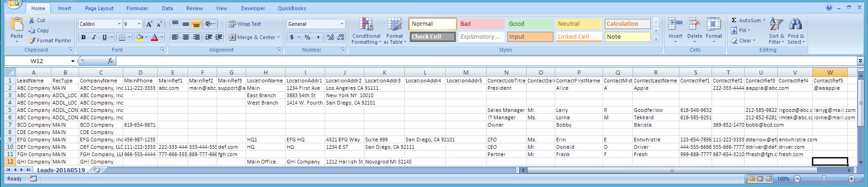Viewport: 868px width, 187px height.
Task: Click the Increase Font Size icon
Action: click(x=149, y=24)
